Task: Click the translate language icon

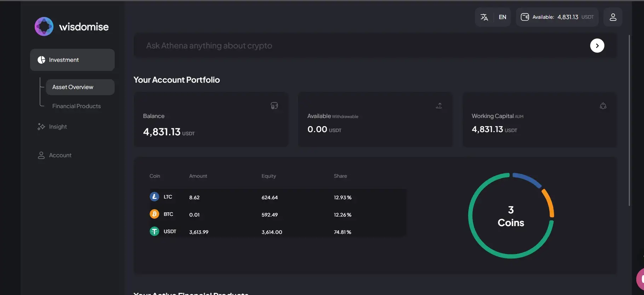Action: coord(484,17)
